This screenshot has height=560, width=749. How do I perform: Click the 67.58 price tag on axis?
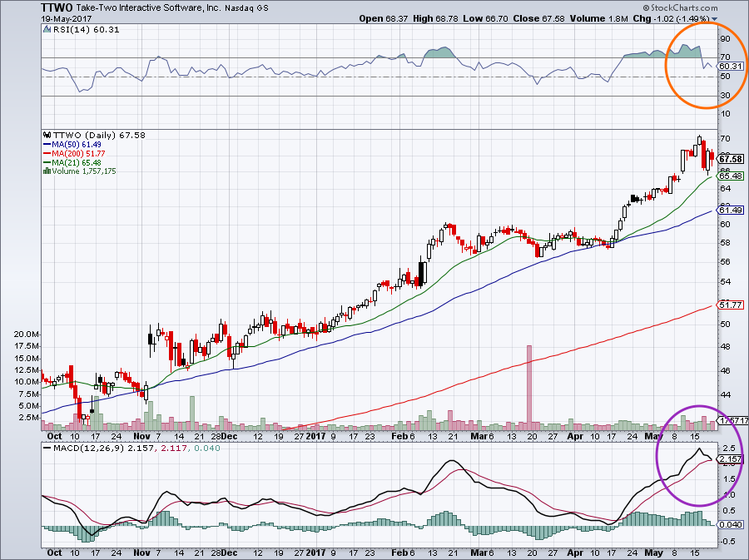(732, 159)
